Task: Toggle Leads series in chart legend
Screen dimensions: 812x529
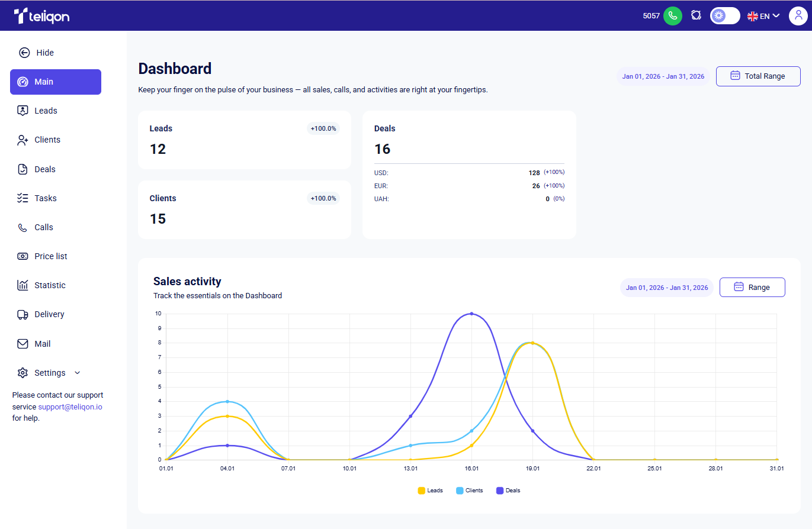Action: [x=430, y=491]
